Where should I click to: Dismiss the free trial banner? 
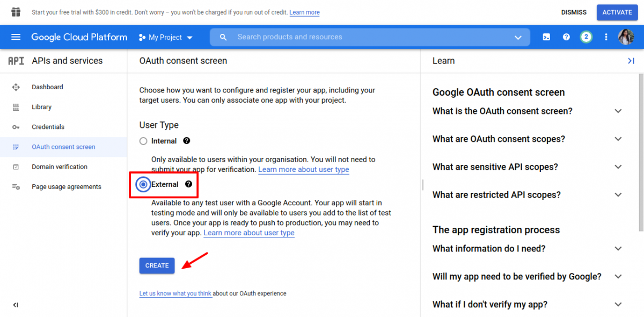point(573,12)
